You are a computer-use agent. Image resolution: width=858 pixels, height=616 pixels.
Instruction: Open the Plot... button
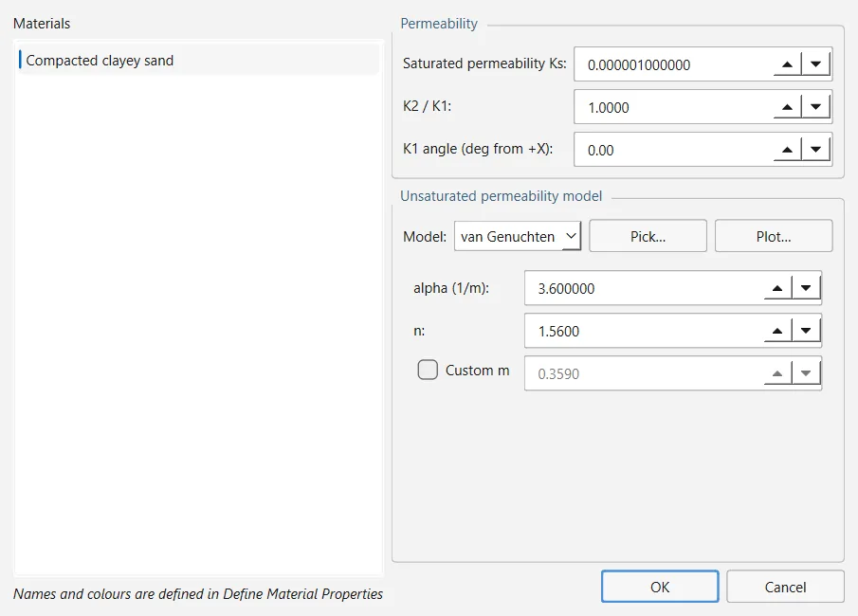(x=774, y=236)
